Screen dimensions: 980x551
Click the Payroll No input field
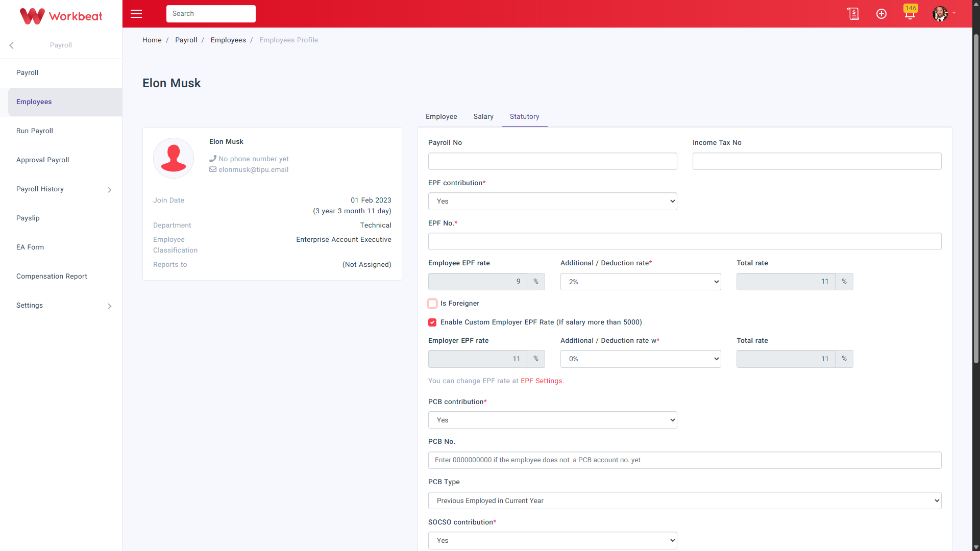552,161
